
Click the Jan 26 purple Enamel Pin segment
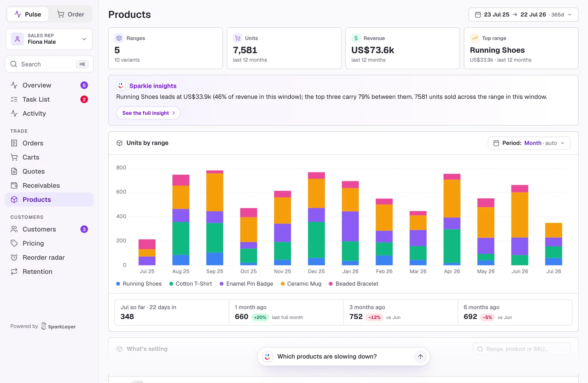coord(350,226)
